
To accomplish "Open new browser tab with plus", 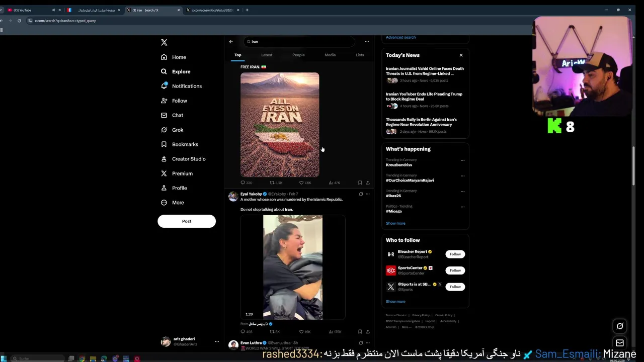I will [247, 10].
